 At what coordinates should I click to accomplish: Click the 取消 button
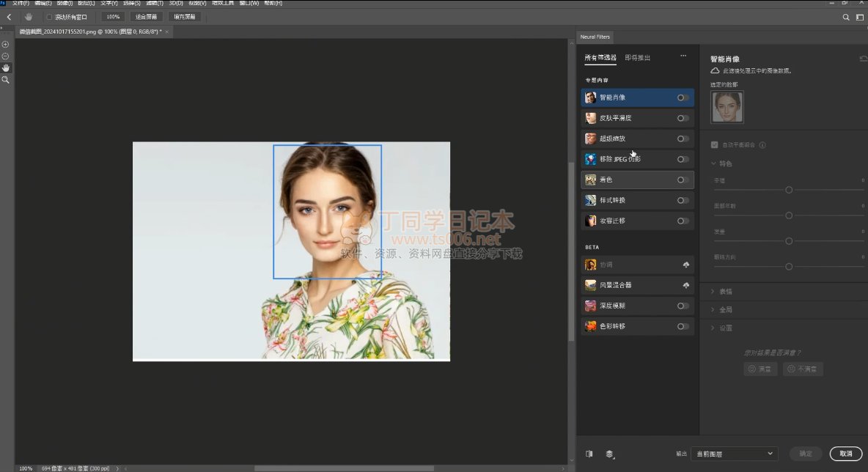click(845, 454)
